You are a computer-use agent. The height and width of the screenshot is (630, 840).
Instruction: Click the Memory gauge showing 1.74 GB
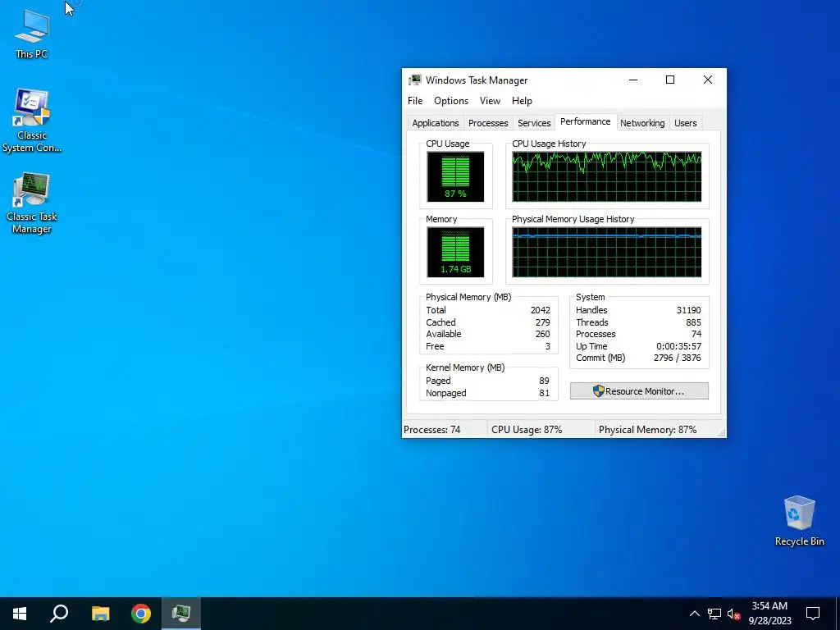point(455,252)
